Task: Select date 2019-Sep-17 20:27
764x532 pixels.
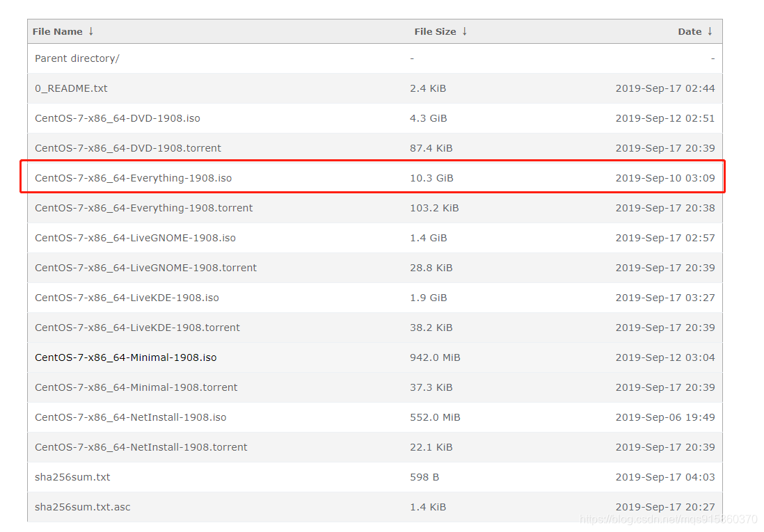Action: click(665, 507)
